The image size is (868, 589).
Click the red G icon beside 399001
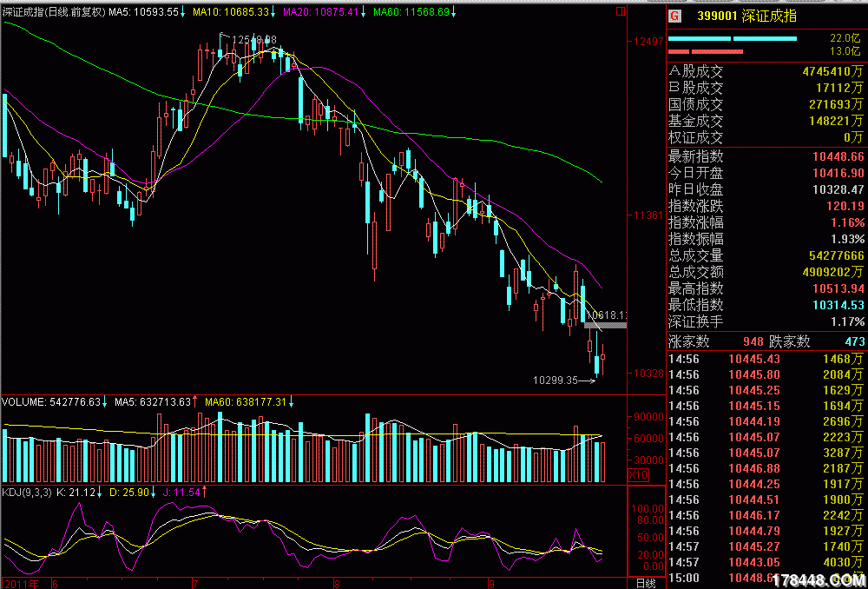coord(675,16)
